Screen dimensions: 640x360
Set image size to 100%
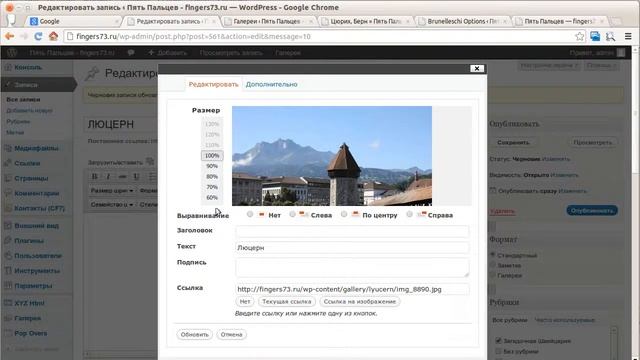click(x=212, y=156)
